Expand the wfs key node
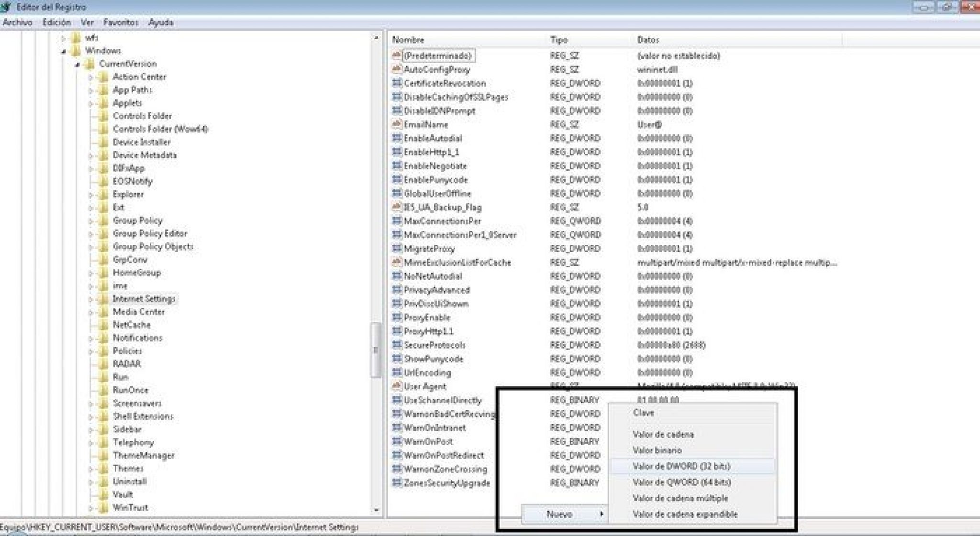This screenshot has width=980, height=536. click(64, 38)
